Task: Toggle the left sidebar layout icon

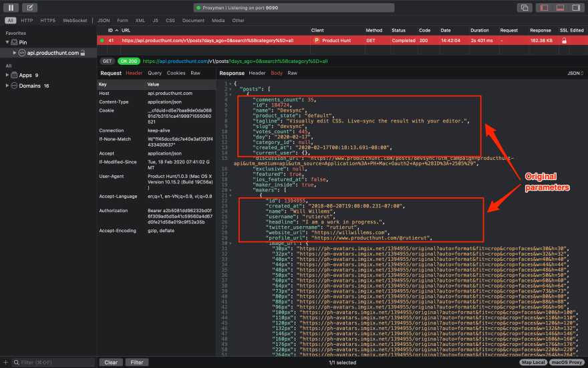Action: [x=544, y=7]
